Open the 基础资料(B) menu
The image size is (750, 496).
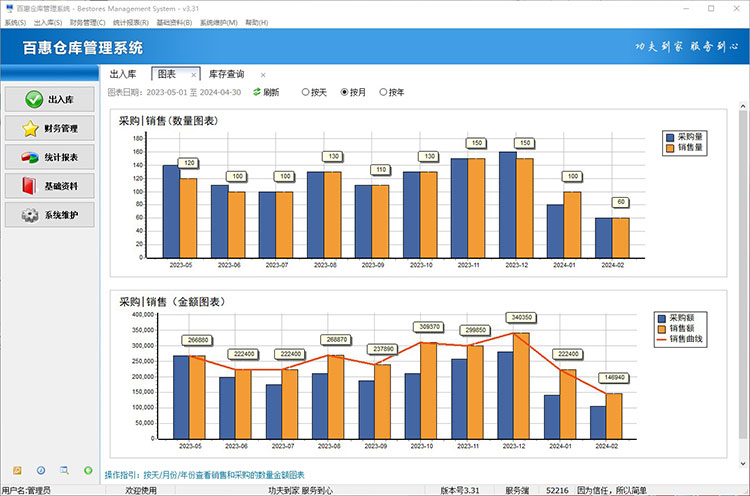click(174, 22)
